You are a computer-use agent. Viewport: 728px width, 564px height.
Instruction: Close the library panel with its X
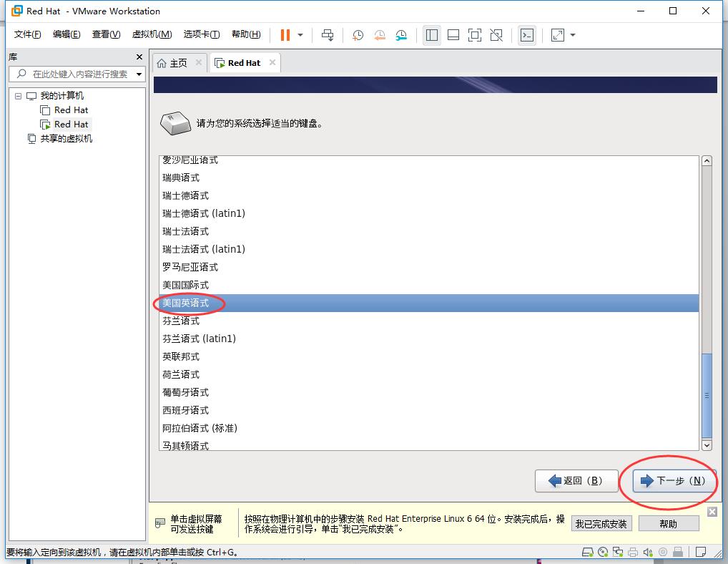pyautogui.click(x=139, y=57)
